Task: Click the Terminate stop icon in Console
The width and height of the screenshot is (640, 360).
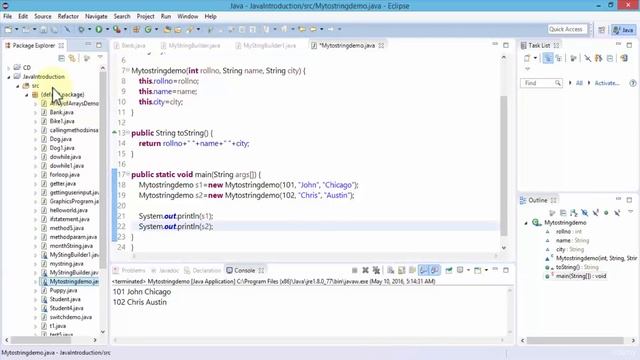Action: pyautogui.click(x=355, y=270)
